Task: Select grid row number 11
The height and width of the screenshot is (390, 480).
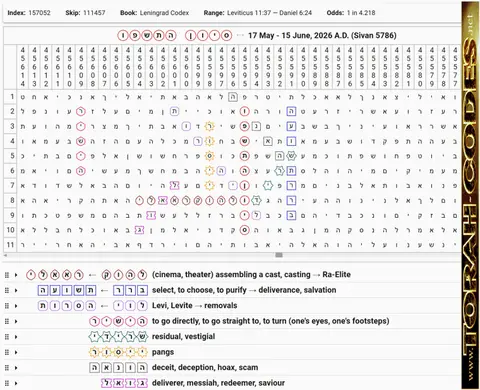Action: (10, 244)
